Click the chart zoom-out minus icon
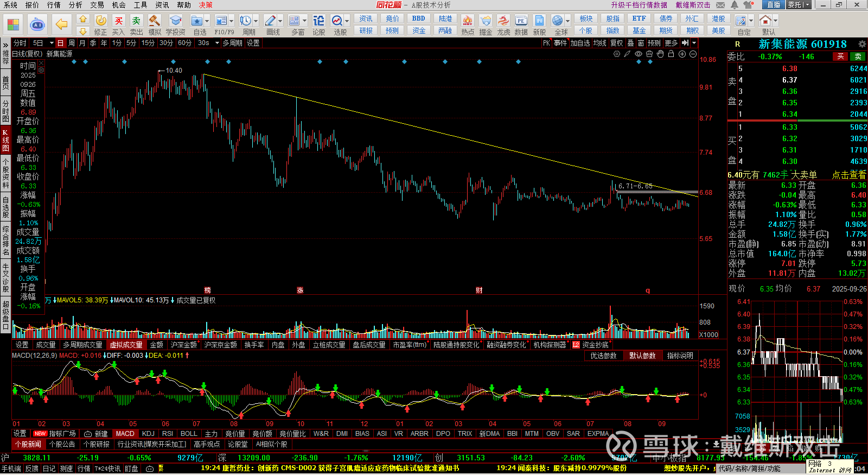This screenshot has height=475, width=868. [693, 54]
